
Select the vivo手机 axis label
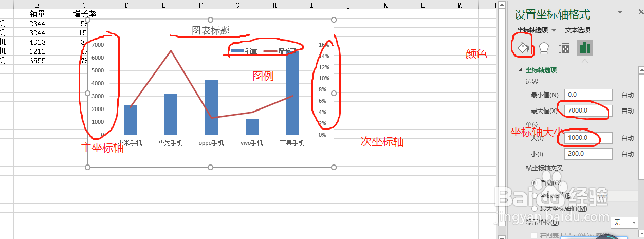tap(252, 143)
